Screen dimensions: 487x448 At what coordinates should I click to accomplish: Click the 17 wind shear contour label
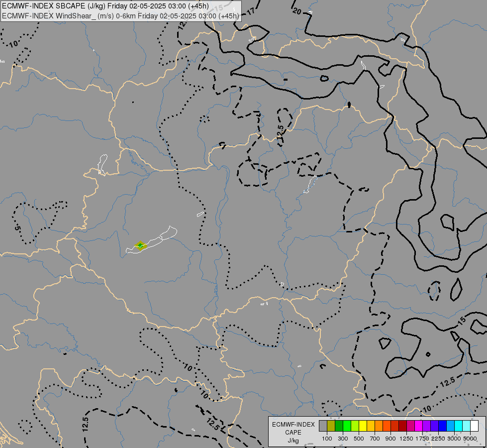point(250,12)
